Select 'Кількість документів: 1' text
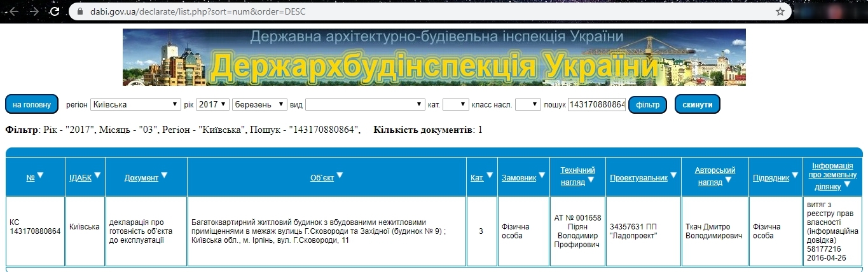This screenshot has height=272, width=868. click(428, 130)
